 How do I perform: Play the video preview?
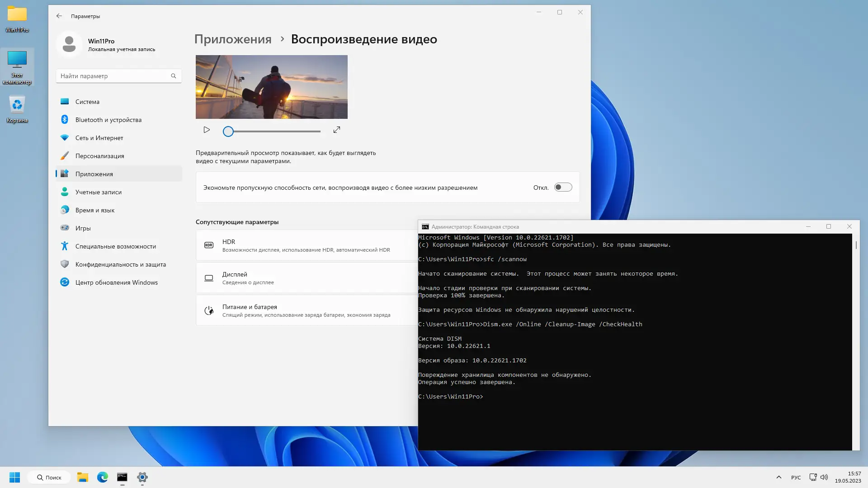(x=207, y=130)
